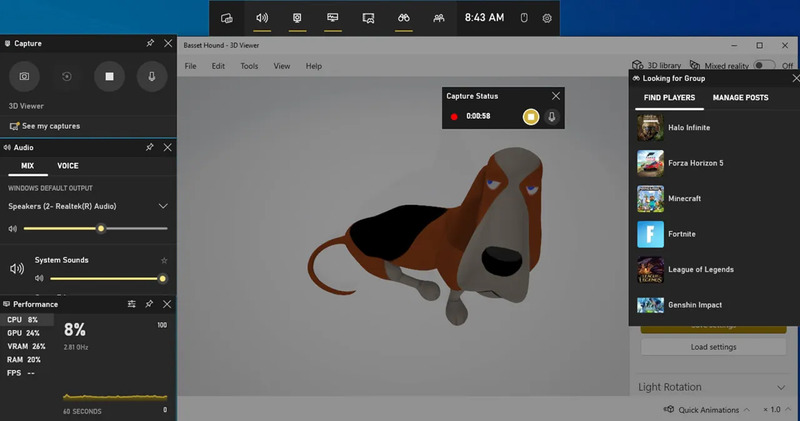Open Performance widget options icon
The width and height of the screenshot is (800, 421).
(x=132, y=304)
